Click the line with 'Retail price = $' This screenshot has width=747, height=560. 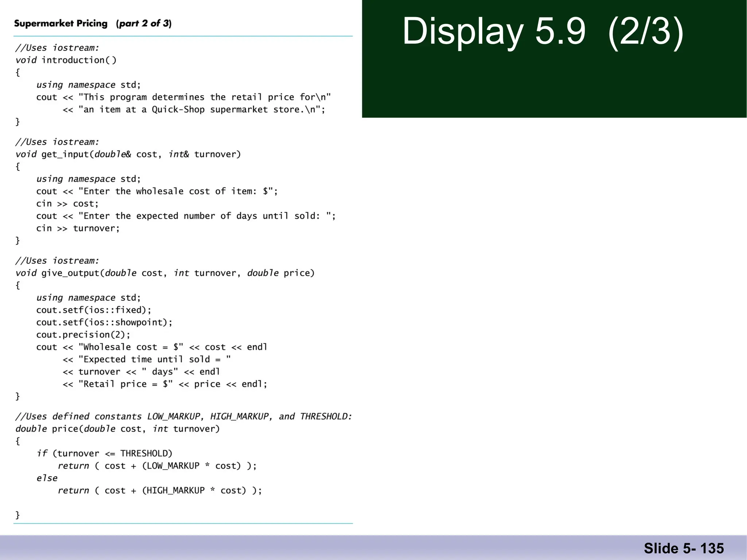click(165, 385)
